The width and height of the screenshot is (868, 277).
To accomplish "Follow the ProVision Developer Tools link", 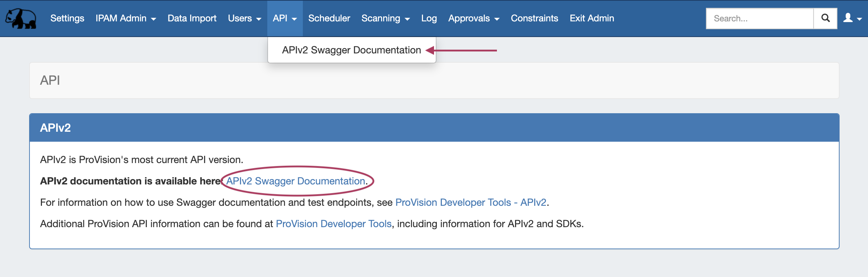I will 333,224.
